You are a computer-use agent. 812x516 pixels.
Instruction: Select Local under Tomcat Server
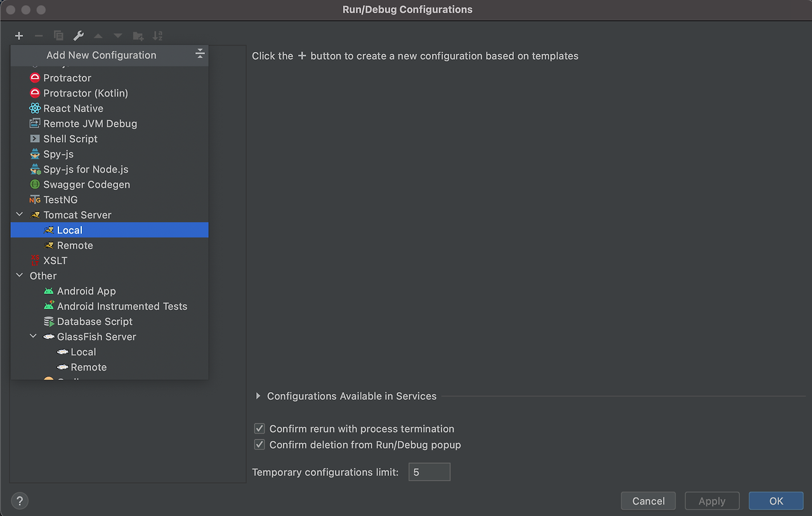click(x=110, y=230)
